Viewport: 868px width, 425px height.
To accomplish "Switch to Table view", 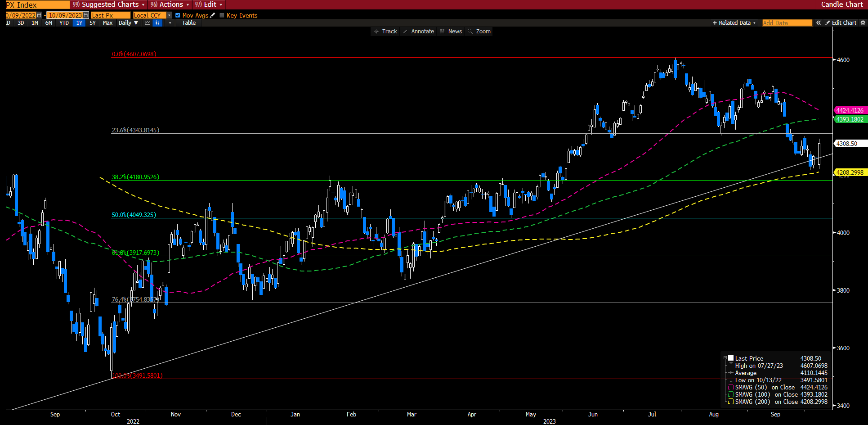I will tap(189, 23).
